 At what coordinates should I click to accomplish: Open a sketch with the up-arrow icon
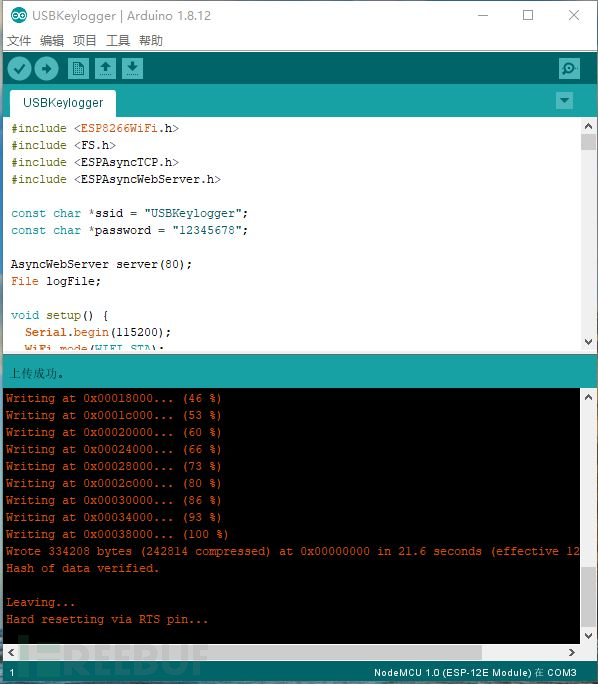coord(106,68)
